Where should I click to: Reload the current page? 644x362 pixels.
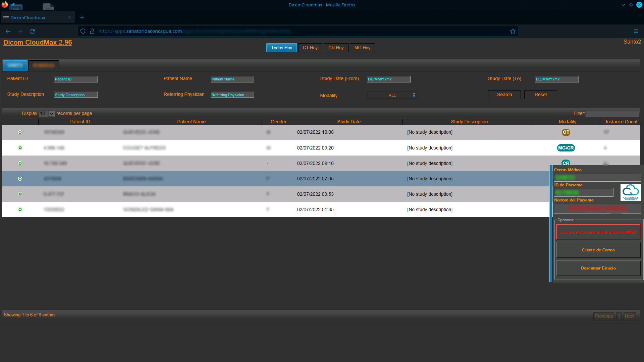(32, 31)
